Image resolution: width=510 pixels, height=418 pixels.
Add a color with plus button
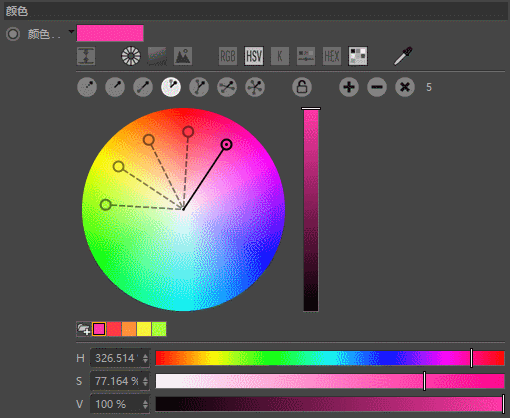(x=349, y=87)
